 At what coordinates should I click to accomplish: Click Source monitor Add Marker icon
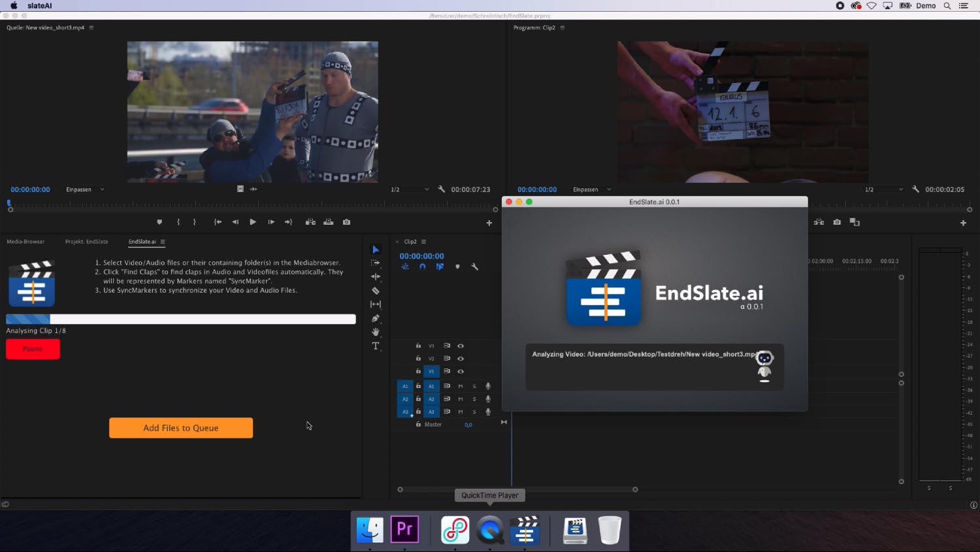[x=159, y=222]
